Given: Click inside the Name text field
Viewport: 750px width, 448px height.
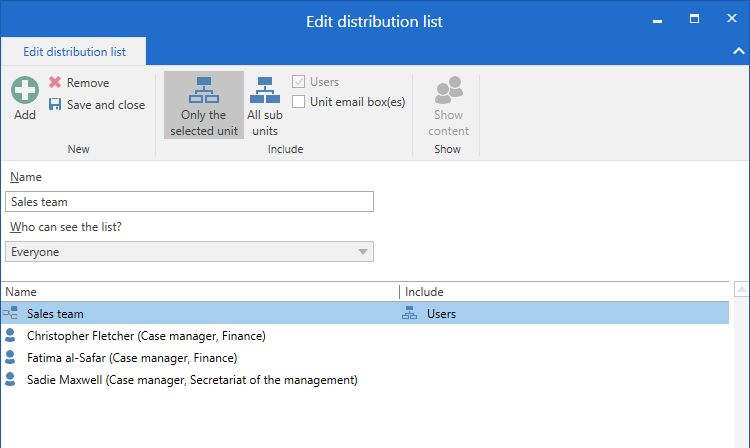Looking at the screenshot, I should click(189, 202).
